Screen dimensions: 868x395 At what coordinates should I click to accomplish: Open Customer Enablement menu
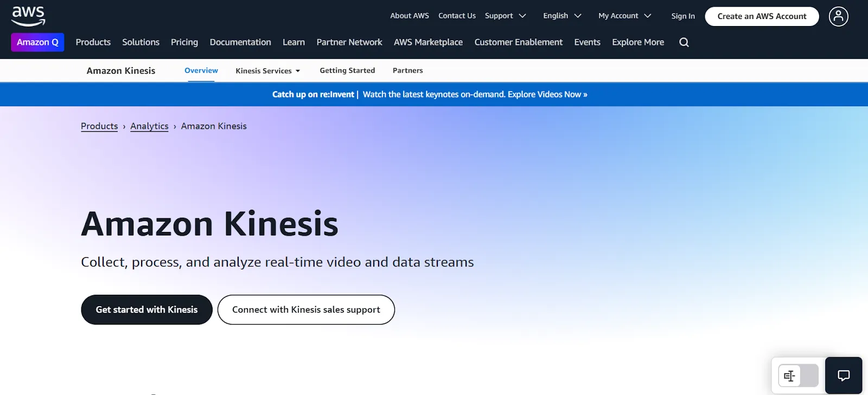click(x=519, y=42)
